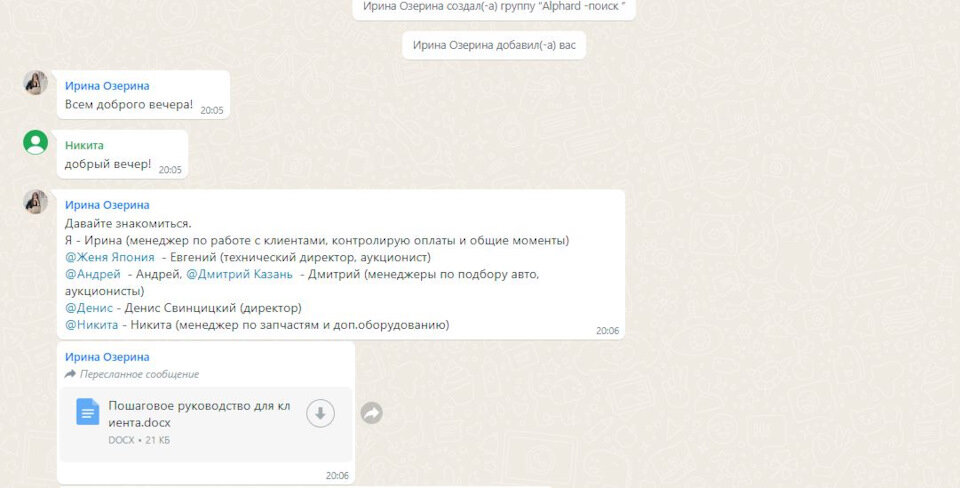Click the forward arrow beside the document
The image size is (960, 488).
372,413
